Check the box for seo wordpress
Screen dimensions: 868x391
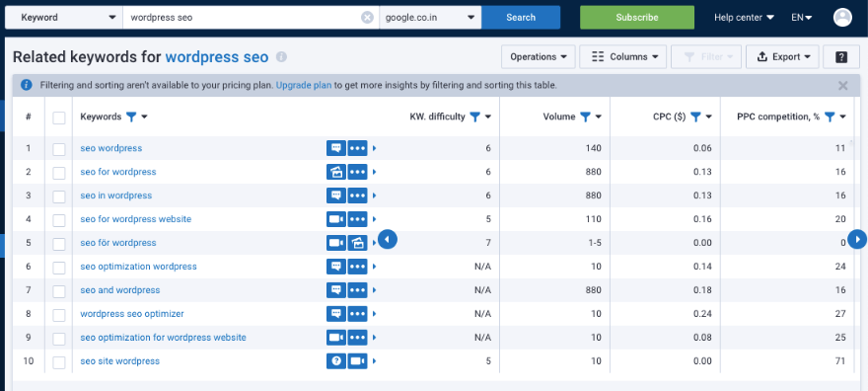pos(58,149)
